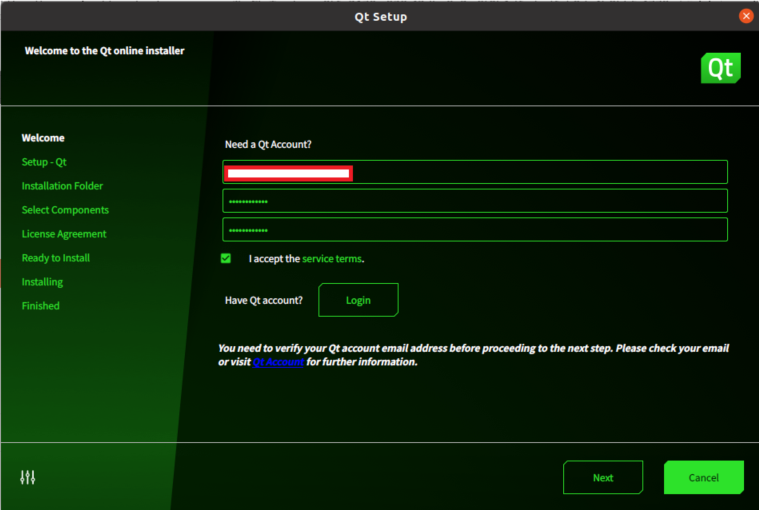Select the Setup - Qt step

[44, 162]
